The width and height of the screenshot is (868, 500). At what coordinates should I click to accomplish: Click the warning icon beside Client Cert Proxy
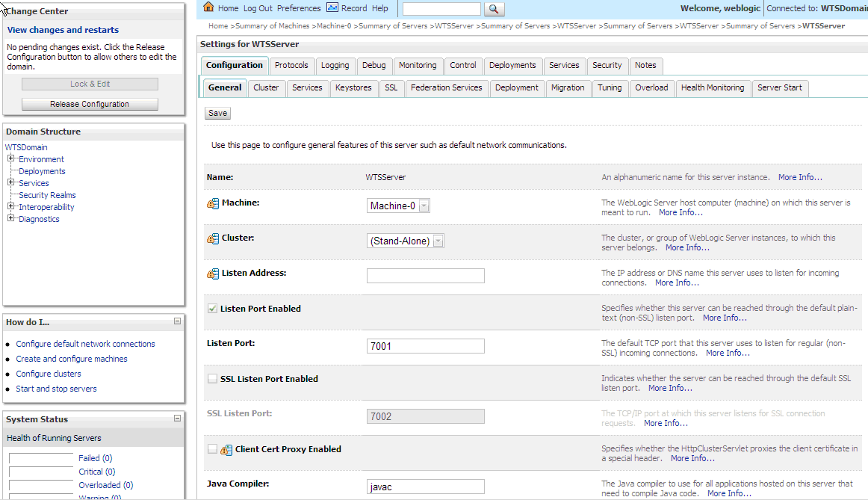point(226,450)
